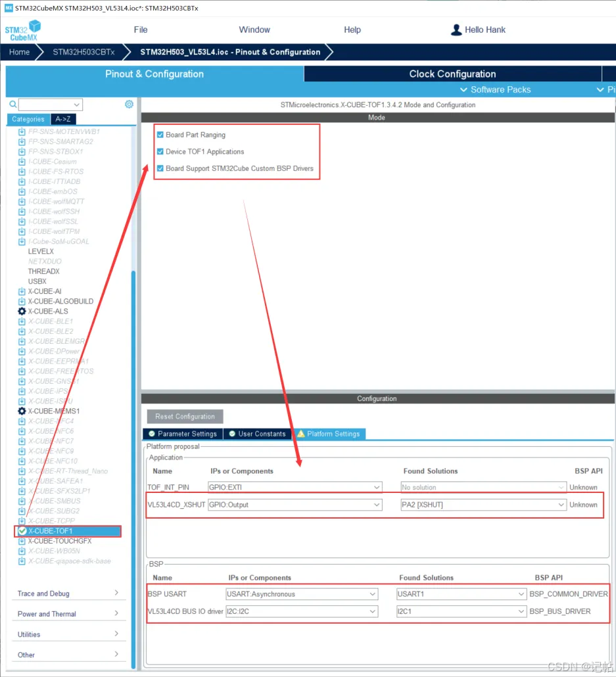Open the disabled No solution dropdown for TOF_INT_PIN

point(483,487)
